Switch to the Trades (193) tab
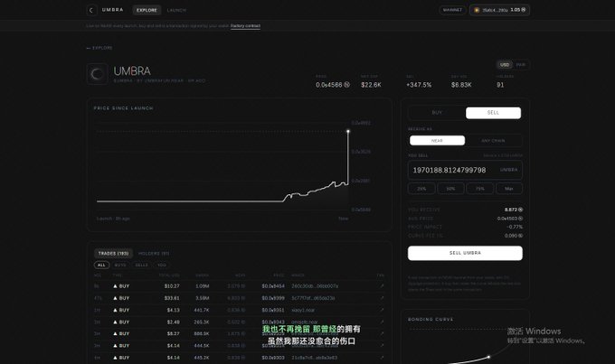 113,254
